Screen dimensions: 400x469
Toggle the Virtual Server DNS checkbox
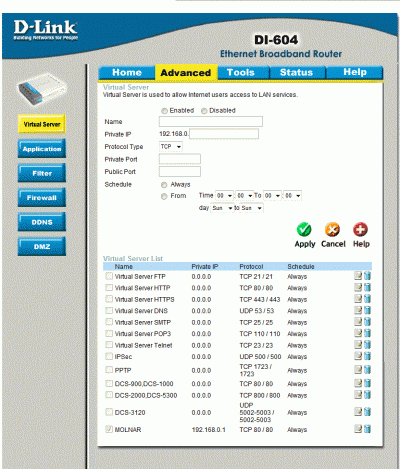click(109, 310)
